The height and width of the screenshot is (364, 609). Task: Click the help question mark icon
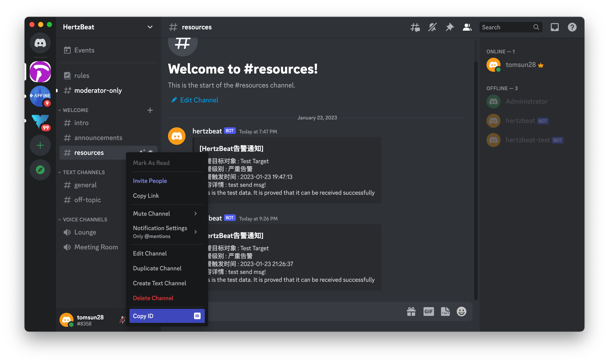(572, 27)
